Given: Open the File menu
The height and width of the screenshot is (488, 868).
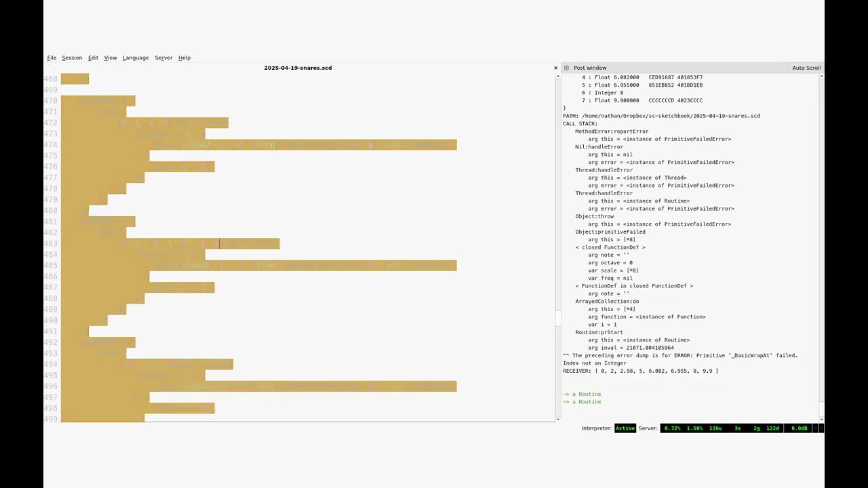Looking at the screenshot, I should (52, 58).
